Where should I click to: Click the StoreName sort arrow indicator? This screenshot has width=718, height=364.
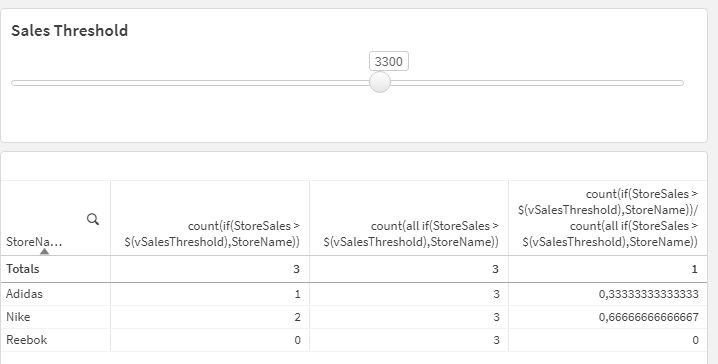pos(44,251)
